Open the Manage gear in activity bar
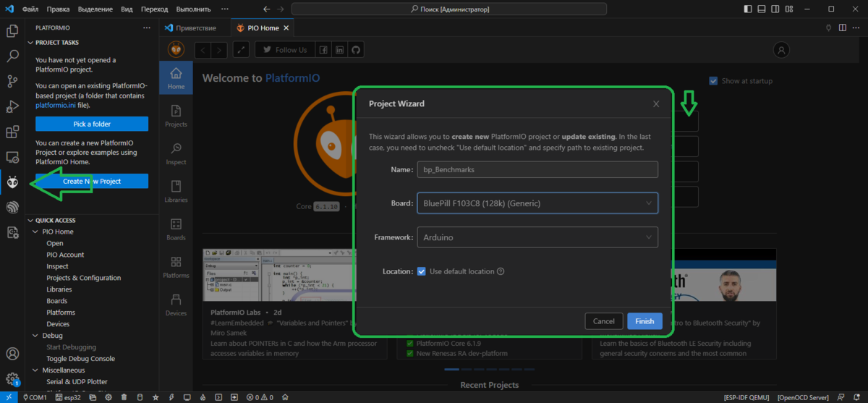The height and width of the screenshot is (403, 868). tap(12, 378)
